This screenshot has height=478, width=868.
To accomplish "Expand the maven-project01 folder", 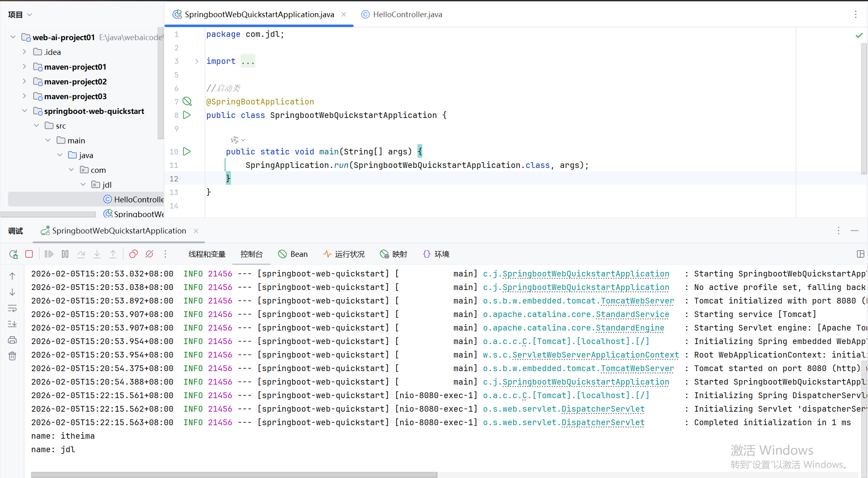I will [x=24, y=67].
